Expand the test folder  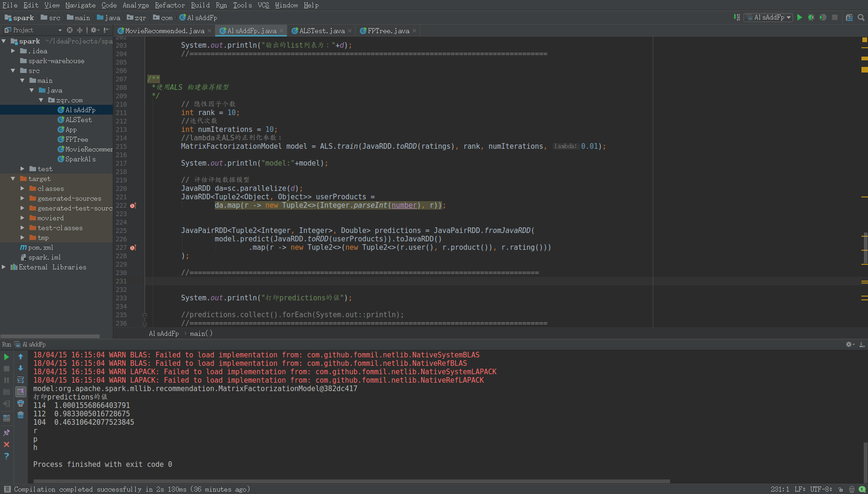pyautogui.click(x=22, y=169)
